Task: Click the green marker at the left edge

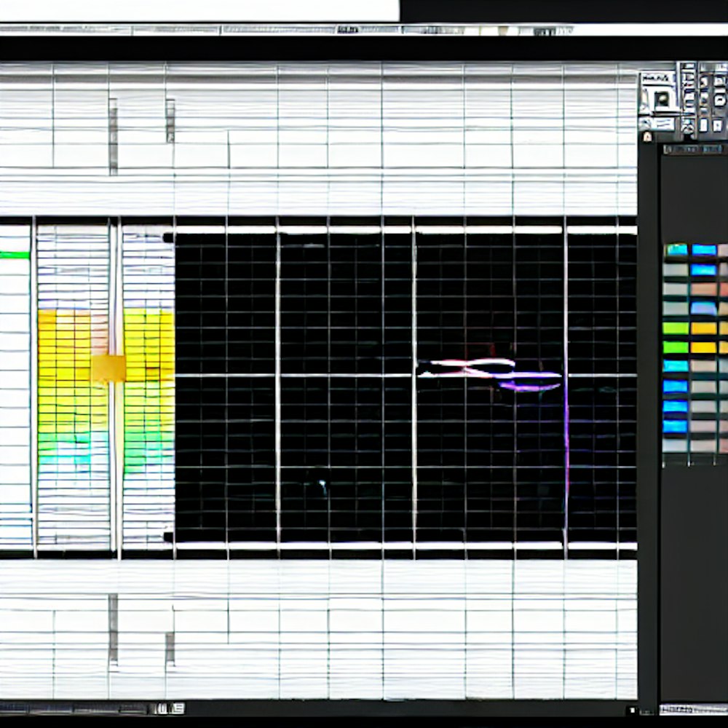Action: [15, 255]
